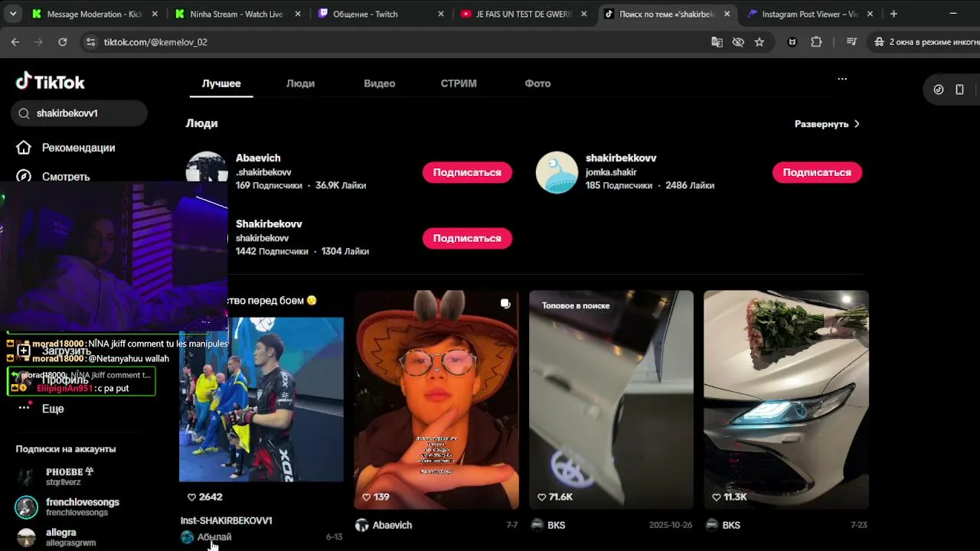The width and height of the screenshot is (980, 551).
Task: Select the Видео search tab
Action: [x=380, y=83]
